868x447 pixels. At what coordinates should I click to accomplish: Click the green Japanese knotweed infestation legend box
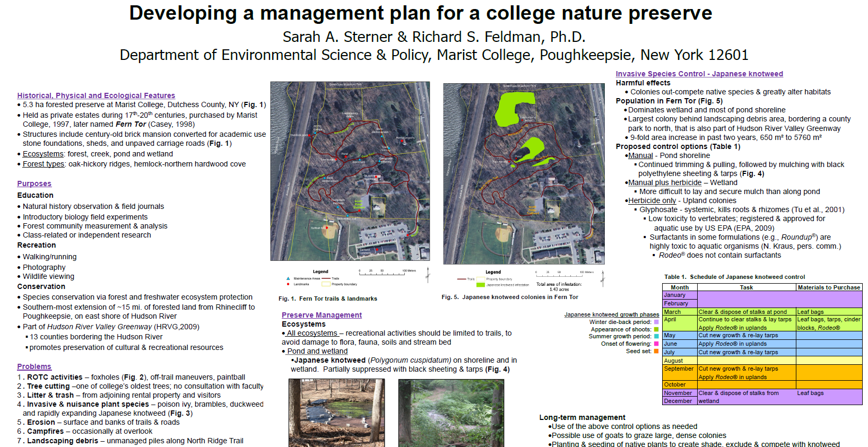click(x=481, y=285)
